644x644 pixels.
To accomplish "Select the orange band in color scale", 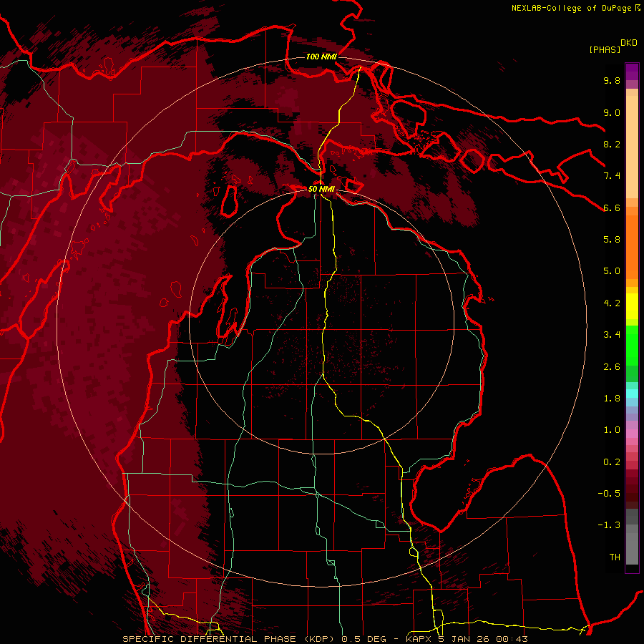I will pos(632,247).
